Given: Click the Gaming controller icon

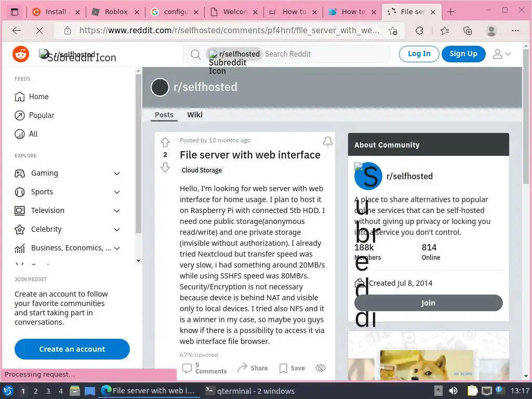Looking at the screenshot, I should (20, 174).
